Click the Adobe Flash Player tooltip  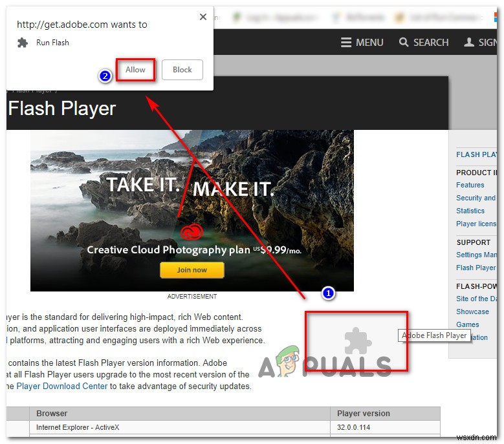434,335
